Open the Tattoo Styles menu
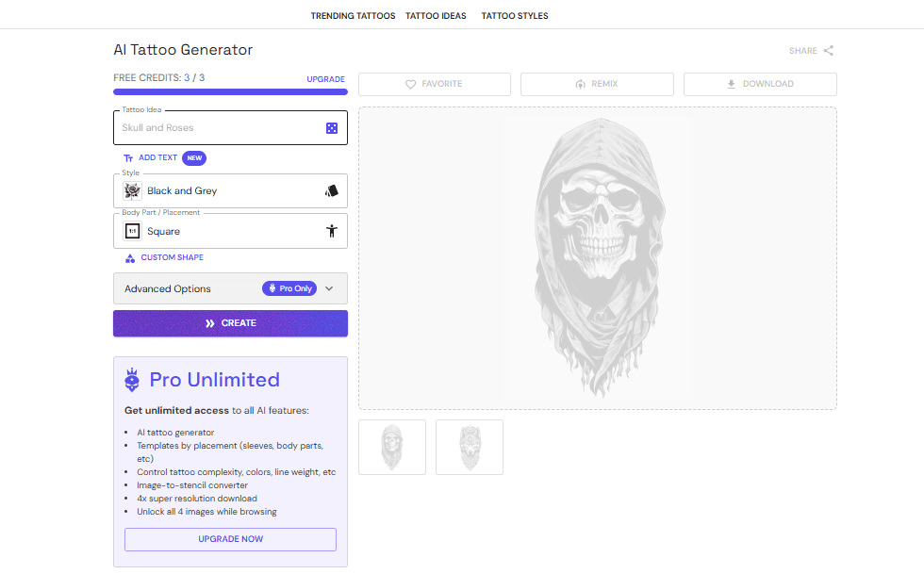The image size is (924, 574). coord(515,16)
